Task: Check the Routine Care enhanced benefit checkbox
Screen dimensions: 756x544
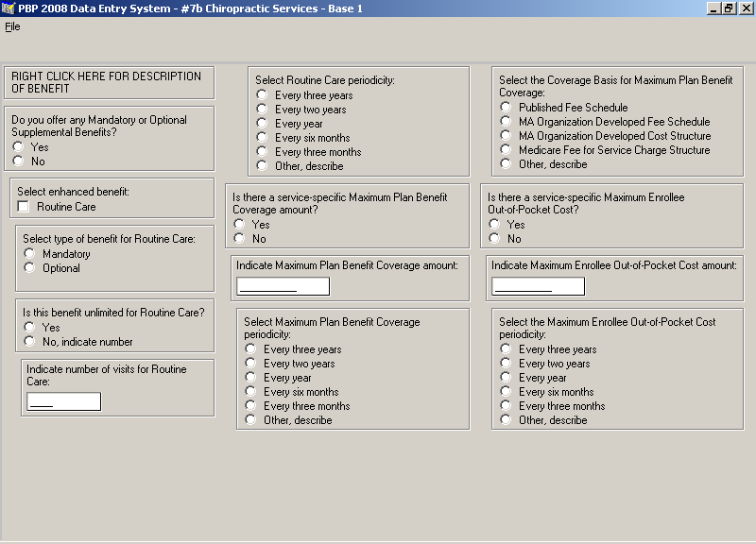Action: click(x=23, y=207)
